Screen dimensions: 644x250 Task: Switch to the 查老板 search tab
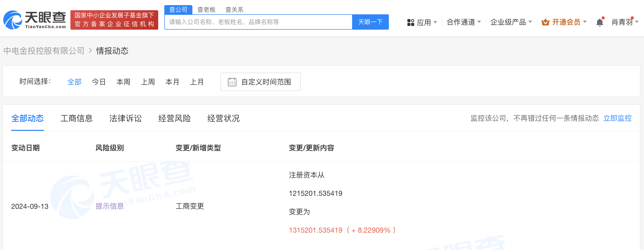click(x=206, y=10)
